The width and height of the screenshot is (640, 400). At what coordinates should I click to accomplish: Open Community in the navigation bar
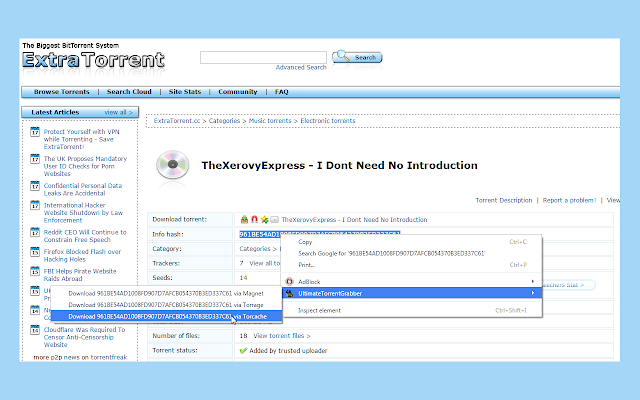238,92
